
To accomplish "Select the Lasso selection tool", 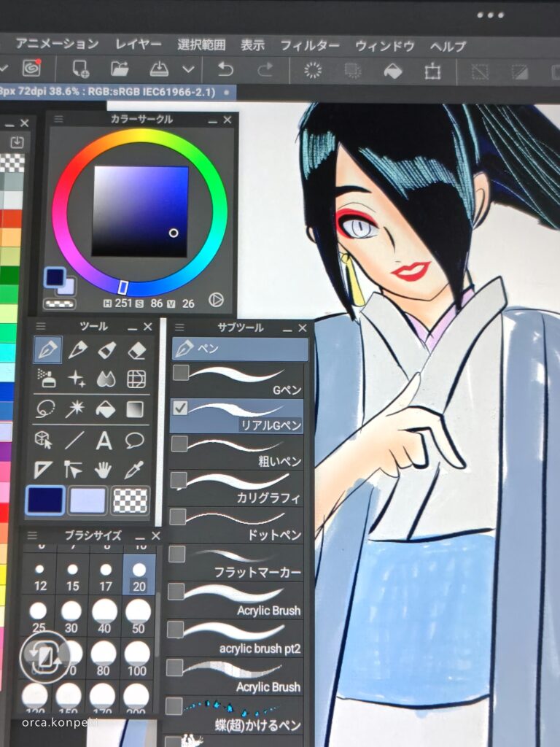I will pos(46,409).
